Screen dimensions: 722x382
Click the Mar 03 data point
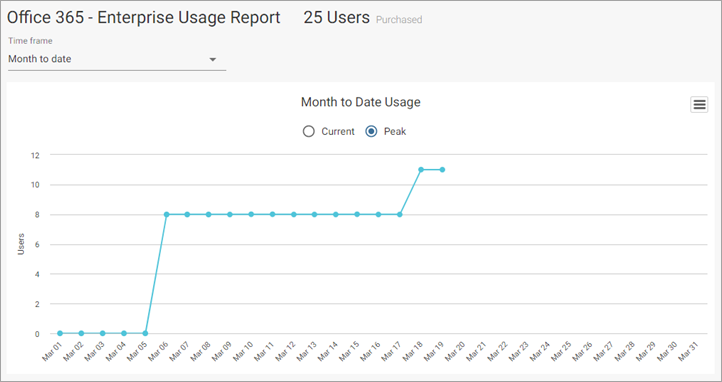[x=103, y=333]
